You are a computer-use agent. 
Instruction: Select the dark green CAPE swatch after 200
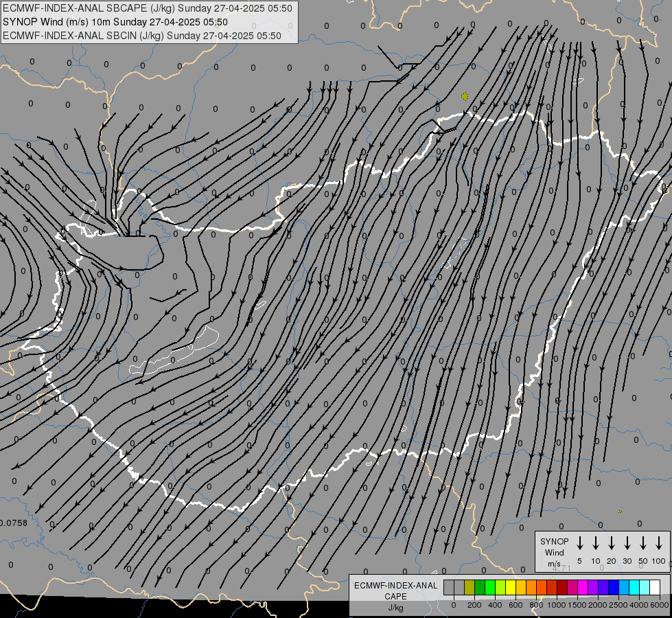coord(480,587)
